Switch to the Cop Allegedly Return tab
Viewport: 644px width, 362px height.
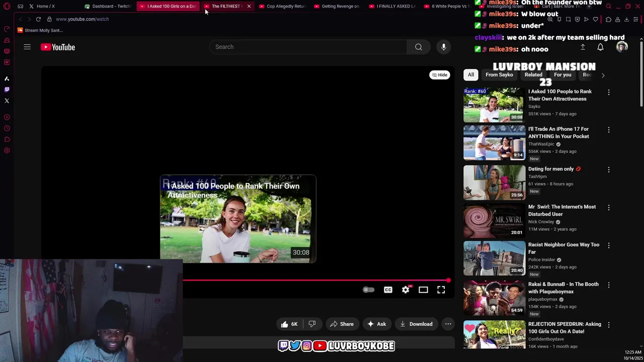pos(283,6)
